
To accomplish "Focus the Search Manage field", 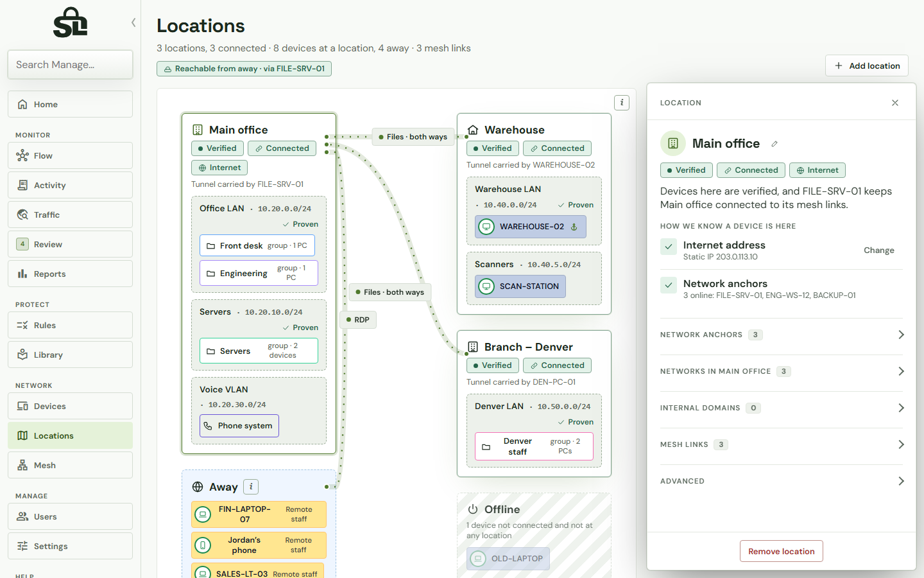I will point(70,64).
